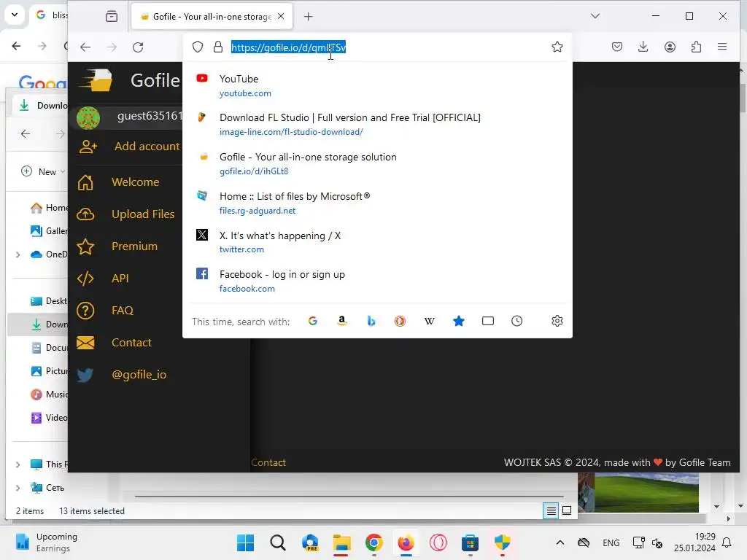The width and height of the screenshot is (747, 560).
Task: Open the Firefox account icon
Action: click(670, 47)
